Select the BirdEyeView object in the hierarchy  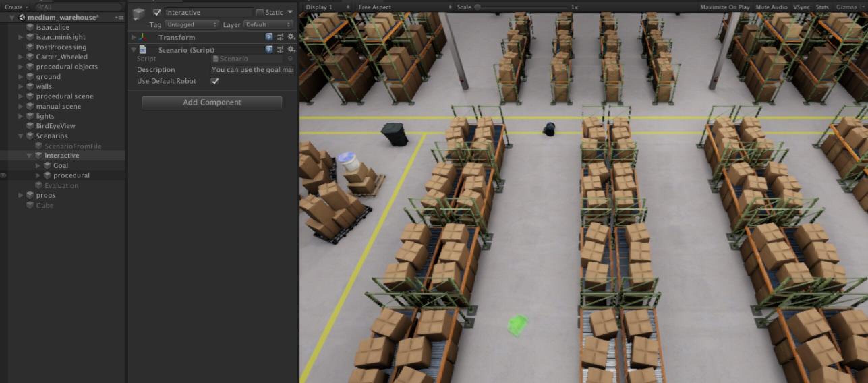click(55, 126)
